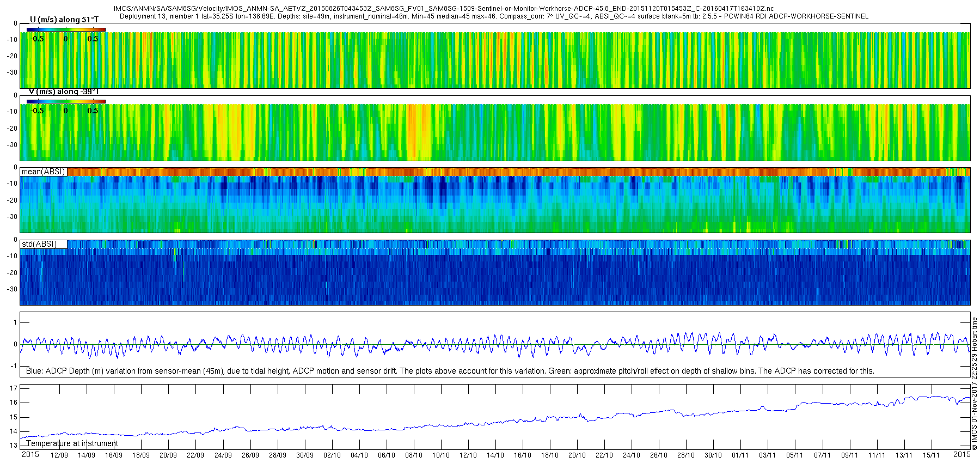The height and width of the screenshot is (463, 980).
Task: Click the '18/09' date tick label
Action: [x=140, y=455]
